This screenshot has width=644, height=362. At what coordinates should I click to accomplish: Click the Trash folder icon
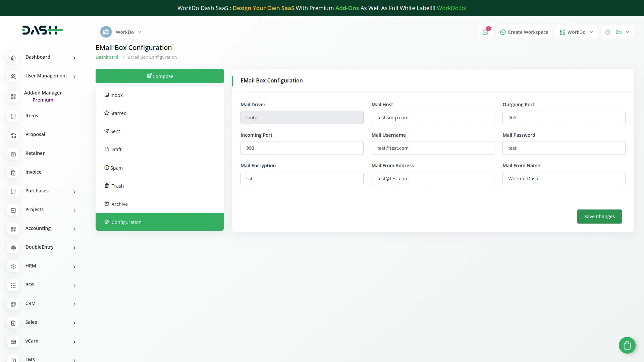coord(106,186)
